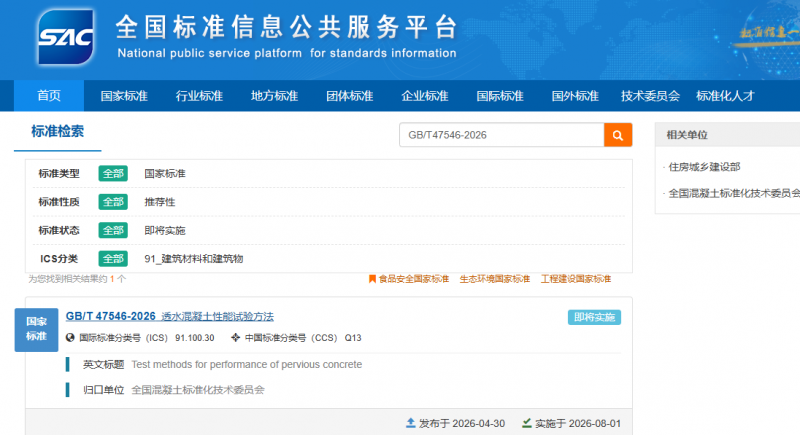Click the 即将实施 status badge on result
Screen dimensions: 800x435
coord(594,317)
